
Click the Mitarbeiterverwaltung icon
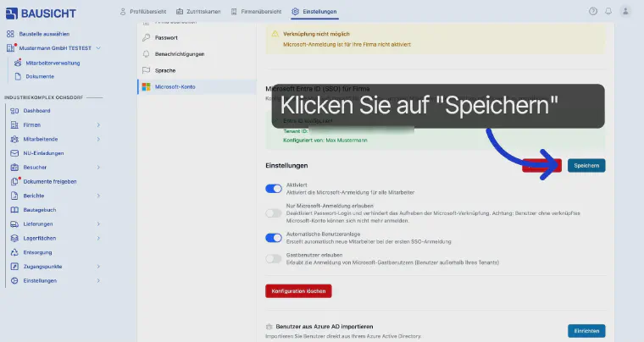[x=17, y=63]
